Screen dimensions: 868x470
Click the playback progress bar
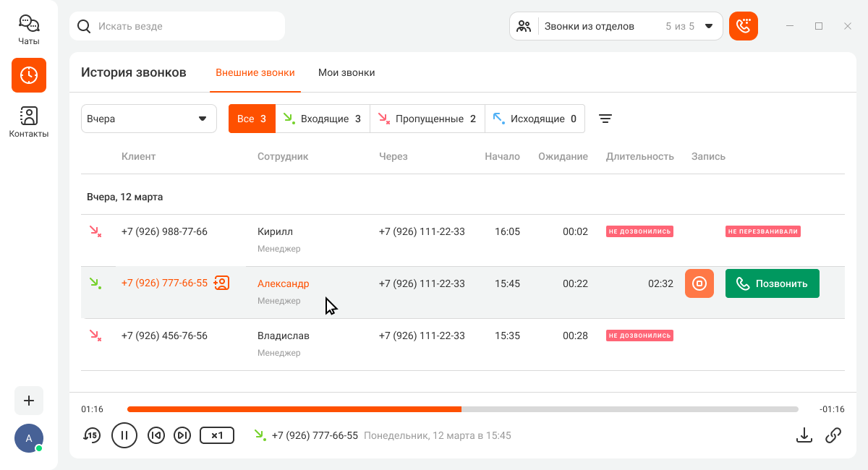tap(463, 409)
